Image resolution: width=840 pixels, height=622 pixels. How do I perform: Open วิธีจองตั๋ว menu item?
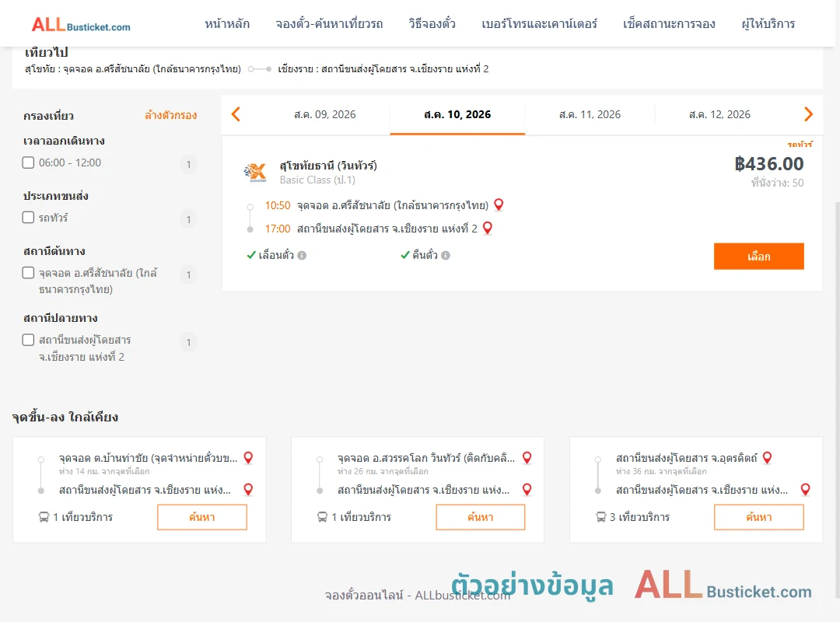(432, 23)
